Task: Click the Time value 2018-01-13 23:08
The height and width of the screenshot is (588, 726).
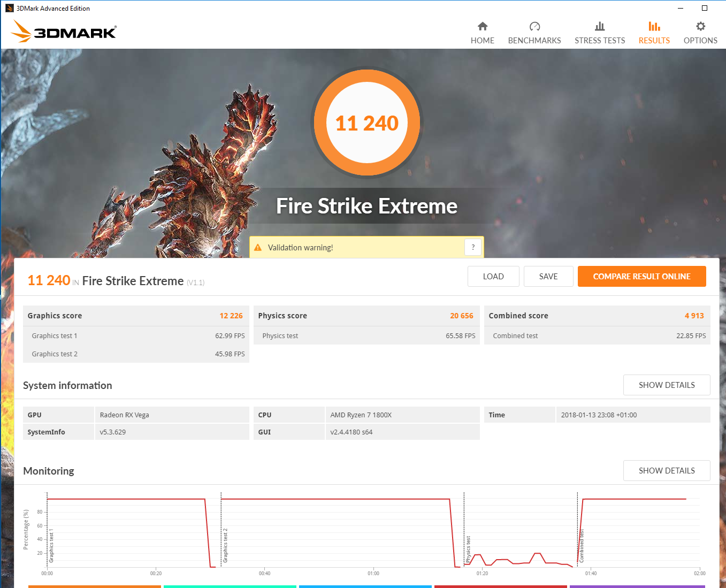Action: tap(599, 415)
